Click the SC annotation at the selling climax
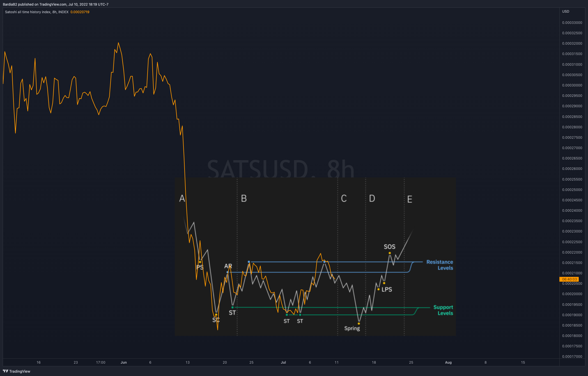Viewport: 588px width, 376px height. pyautogui.click(x=216, y=320)
